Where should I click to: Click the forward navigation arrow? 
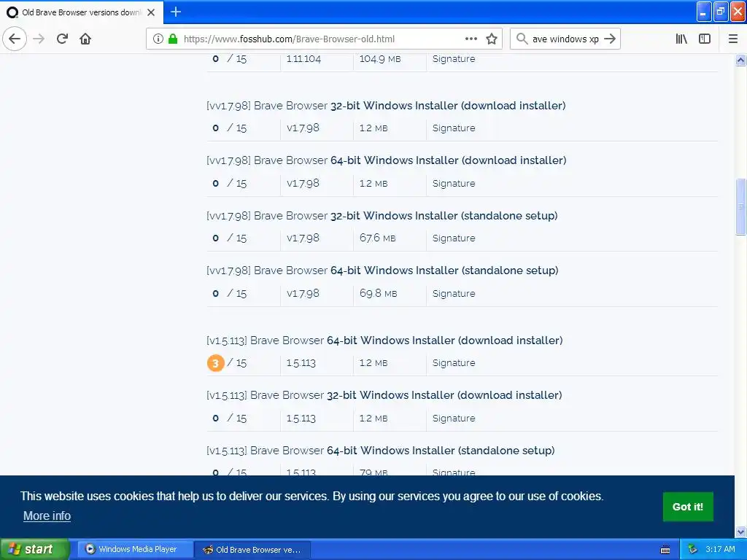pyautogui.click(x=39, y=39)
